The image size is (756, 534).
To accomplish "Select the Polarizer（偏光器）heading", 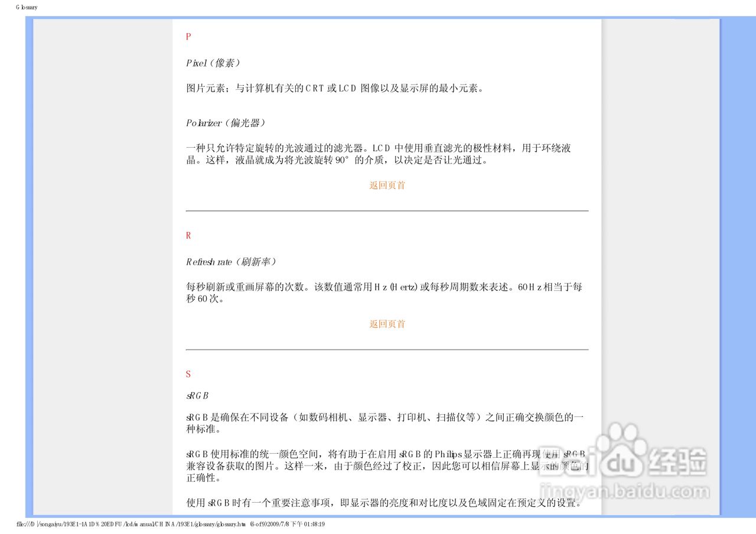I will coord(226,123).
